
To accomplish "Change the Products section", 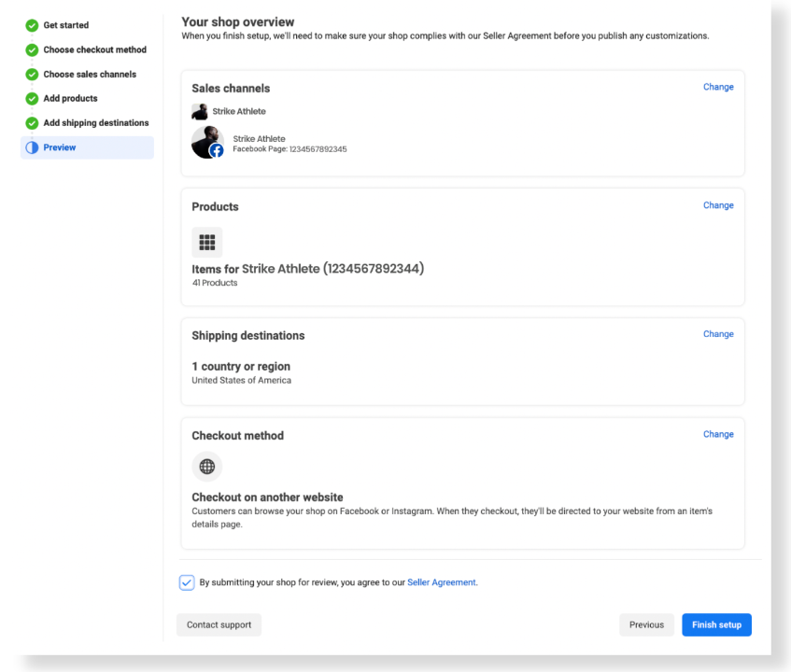I will [x=718, y=205].
